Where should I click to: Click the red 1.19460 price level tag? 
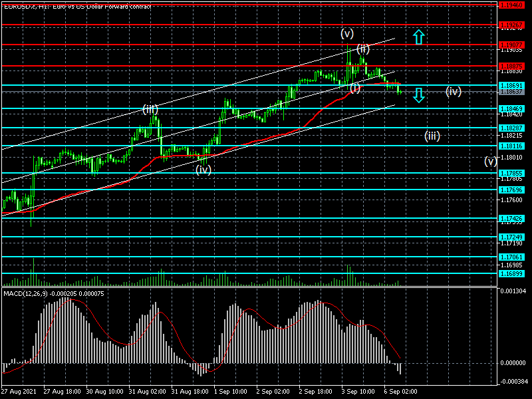coord(512,4)
